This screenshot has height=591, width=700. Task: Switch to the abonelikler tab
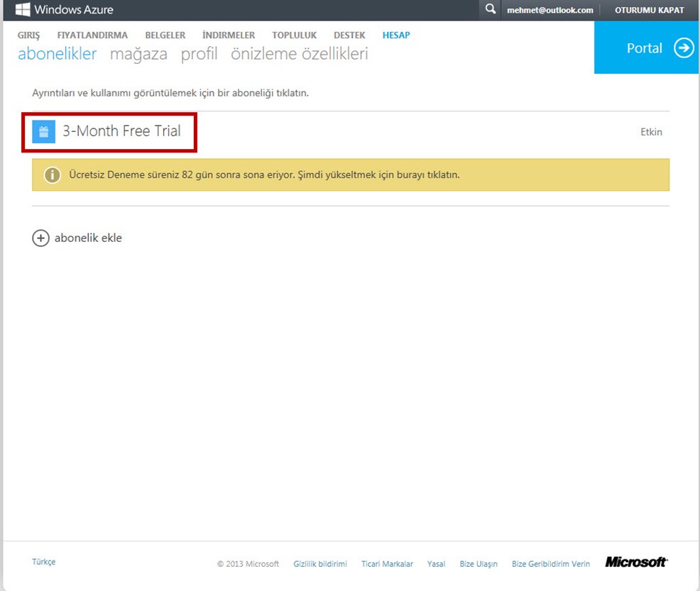[57, 53]
